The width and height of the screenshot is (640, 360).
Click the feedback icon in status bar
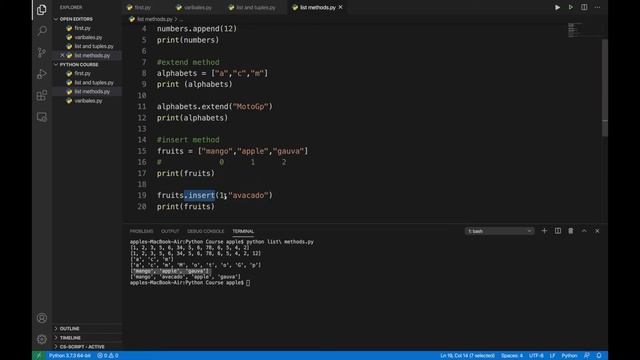(x=587, y=356)
